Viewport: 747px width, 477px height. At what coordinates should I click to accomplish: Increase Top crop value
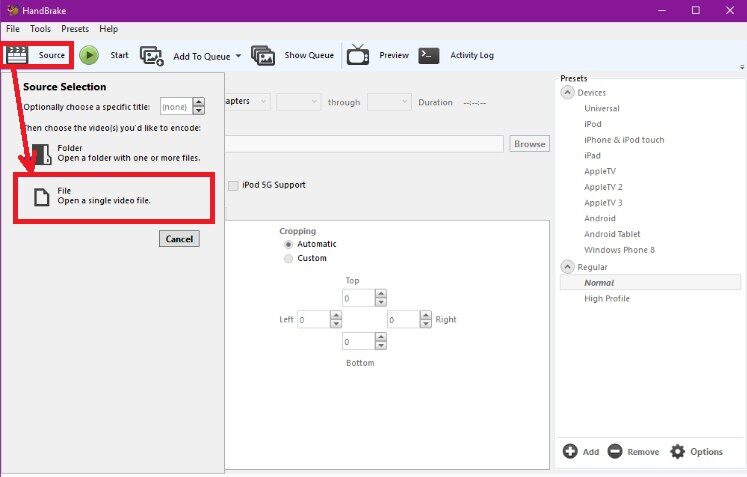pos(381,294)
